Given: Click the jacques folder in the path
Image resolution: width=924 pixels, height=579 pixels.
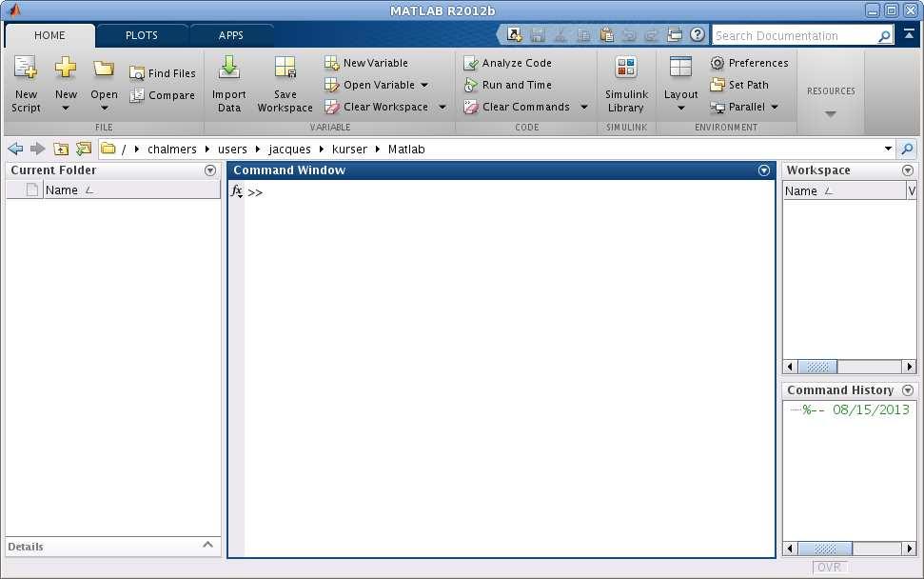Looking at the screenshot, I should click(289, 150).
